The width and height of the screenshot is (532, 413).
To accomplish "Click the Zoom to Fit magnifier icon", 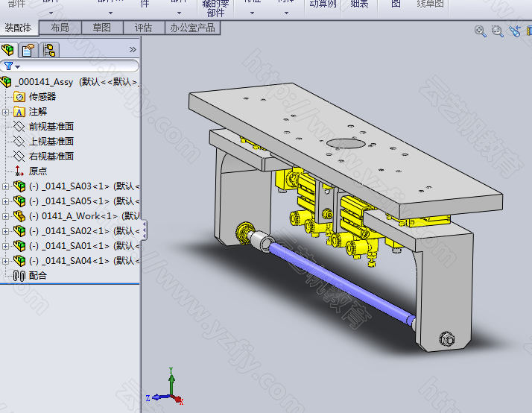I will 481,31.
